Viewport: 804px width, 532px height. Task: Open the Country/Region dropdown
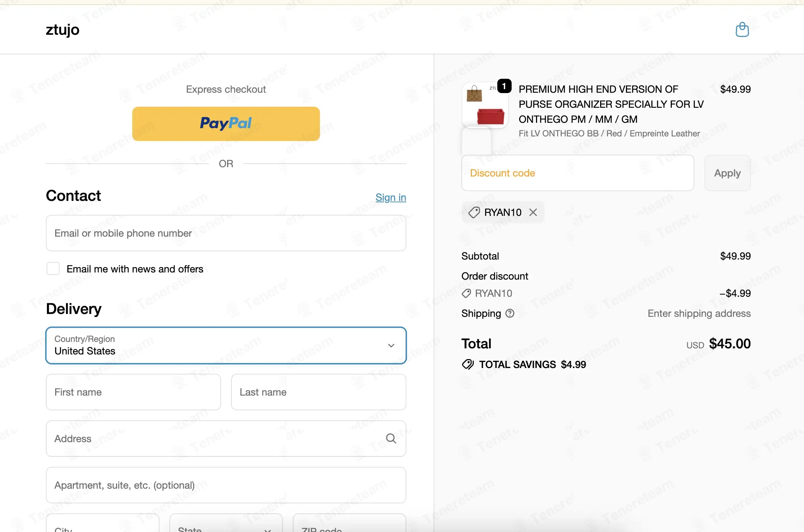(226, 345)
